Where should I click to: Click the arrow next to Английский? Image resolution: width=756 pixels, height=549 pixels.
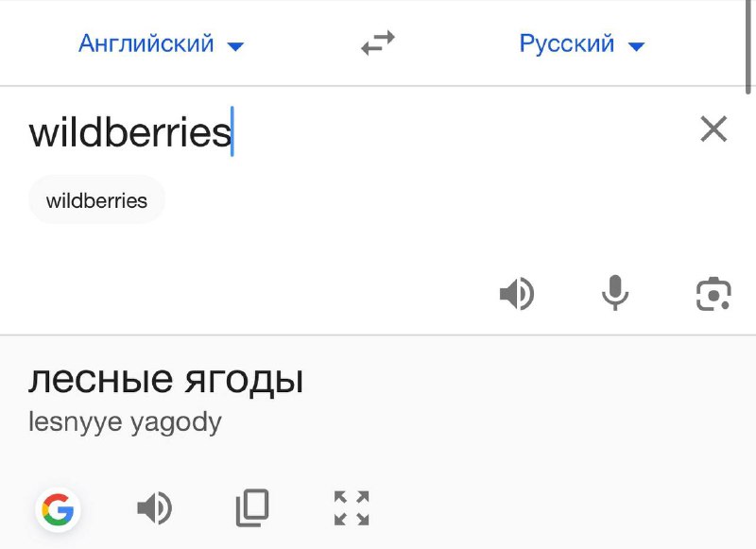pos(235,45)
